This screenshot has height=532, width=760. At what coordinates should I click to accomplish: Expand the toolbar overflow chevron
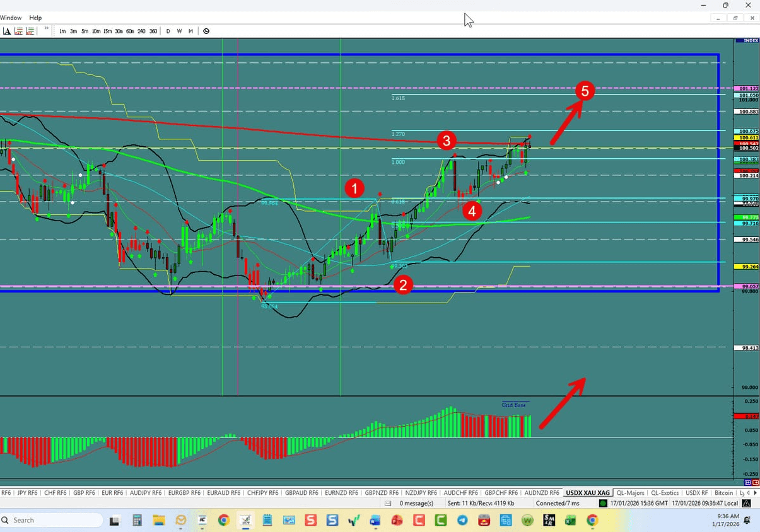46,29
